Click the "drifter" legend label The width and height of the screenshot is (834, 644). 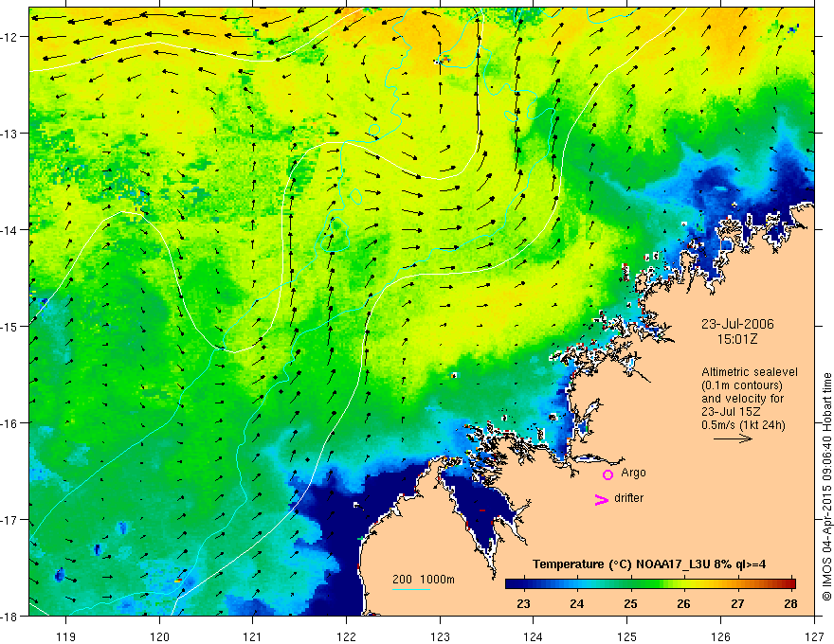click(628, 498)
